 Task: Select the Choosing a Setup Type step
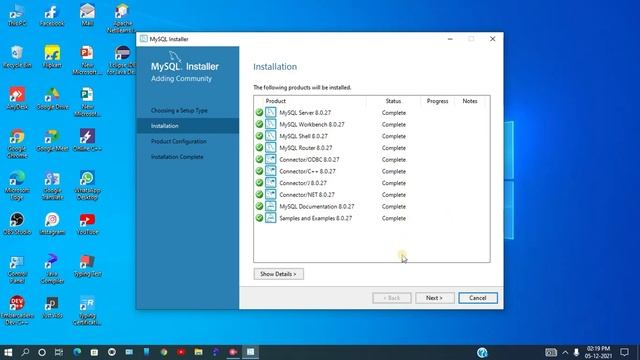179,110
